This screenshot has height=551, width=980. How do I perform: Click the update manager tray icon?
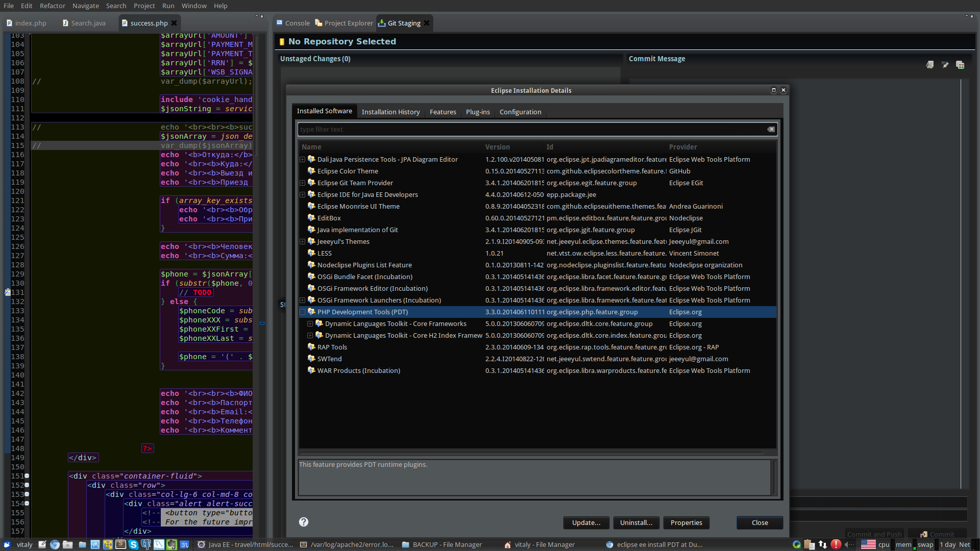(x=796, y=544)
